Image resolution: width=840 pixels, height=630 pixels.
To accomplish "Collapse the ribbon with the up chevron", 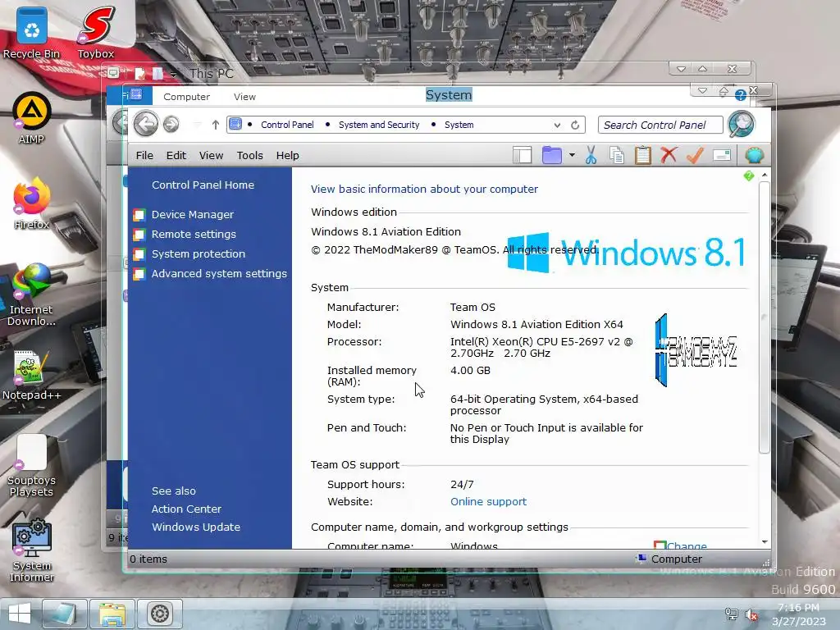I will pos(724,91).
